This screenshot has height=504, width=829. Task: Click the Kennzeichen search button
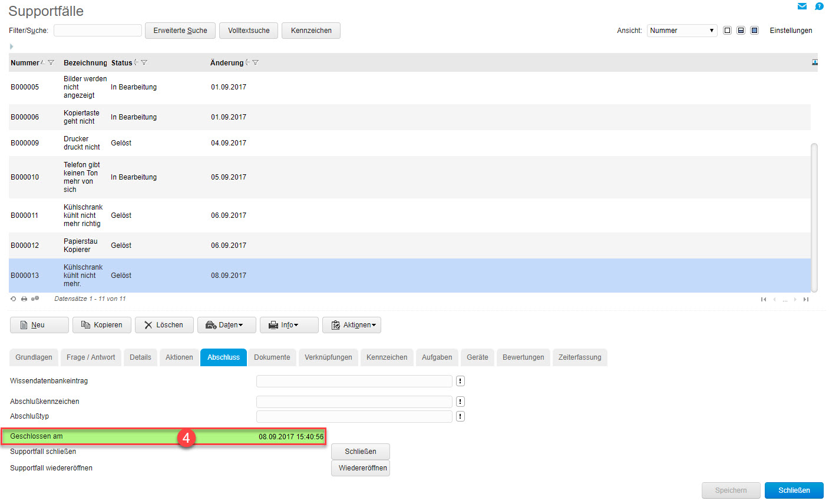(x=311, y=31)
